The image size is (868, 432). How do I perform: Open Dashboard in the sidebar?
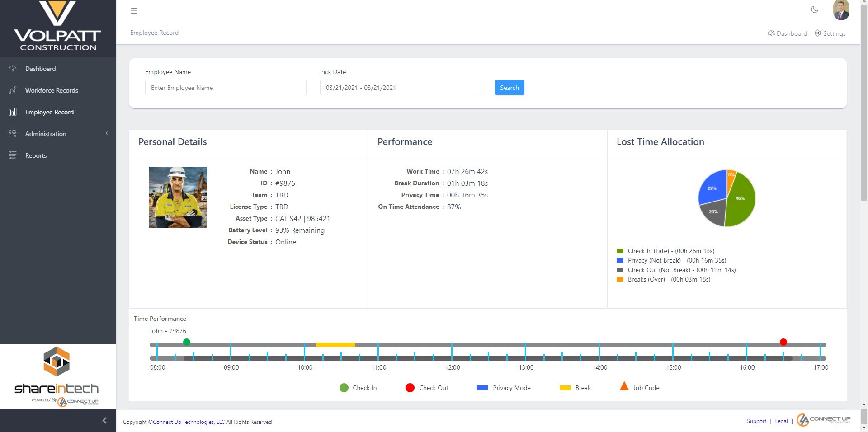coord(58,69)
